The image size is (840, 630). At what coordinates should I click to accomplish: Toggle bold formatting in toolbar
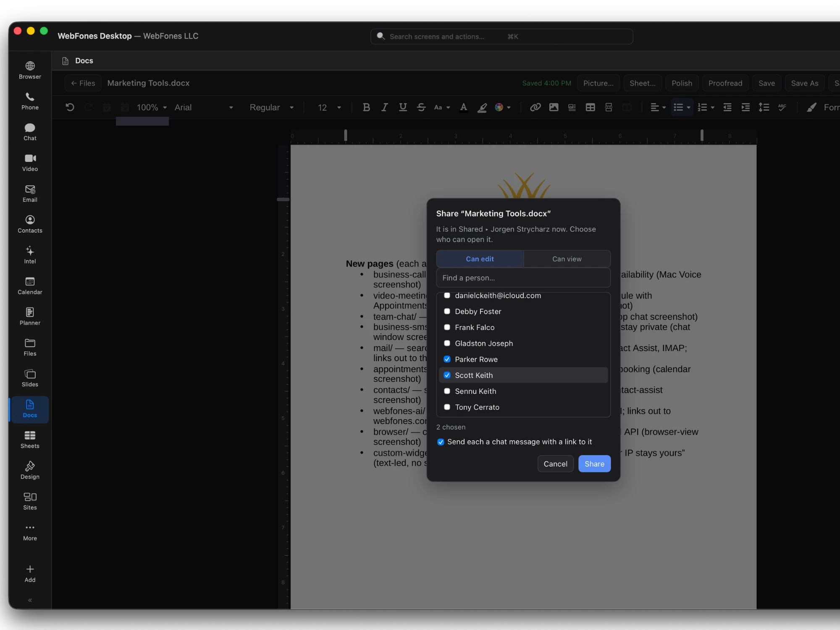[x=366, y=108]
